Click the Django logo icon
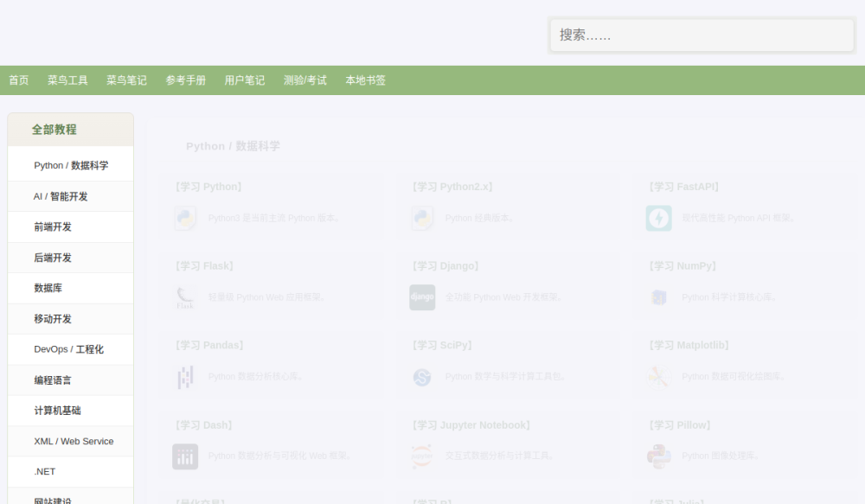 click(423, 297)
